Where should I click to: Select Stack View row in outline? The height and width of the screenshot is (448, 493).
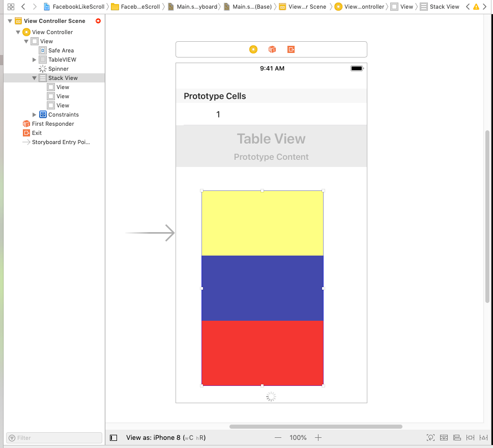click(54, 78)
